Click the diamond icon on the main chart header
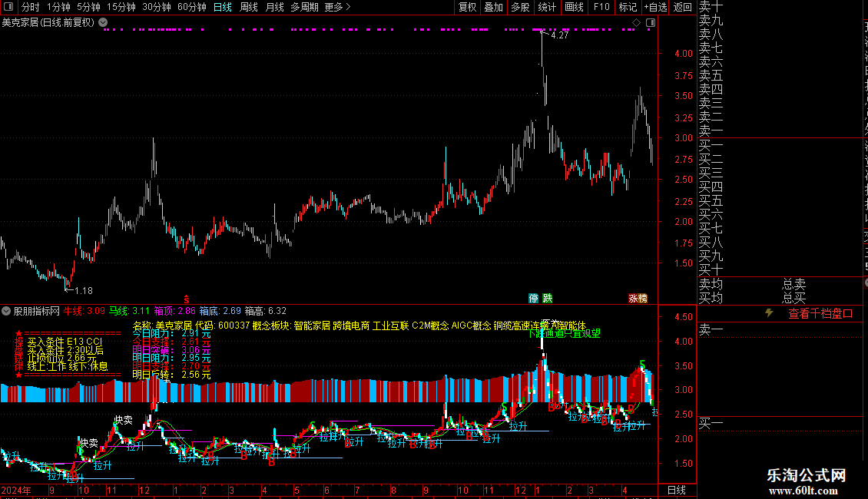The height and width of the screenshot is (499, 868). (x=636, y=23)
